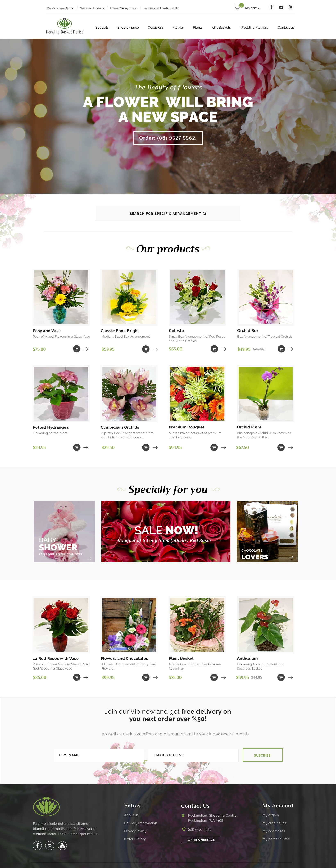Image resolution: width=336 pixels, height=868 pixels.
Task: Expand the My cart dropdown
Action: point(252,8)
